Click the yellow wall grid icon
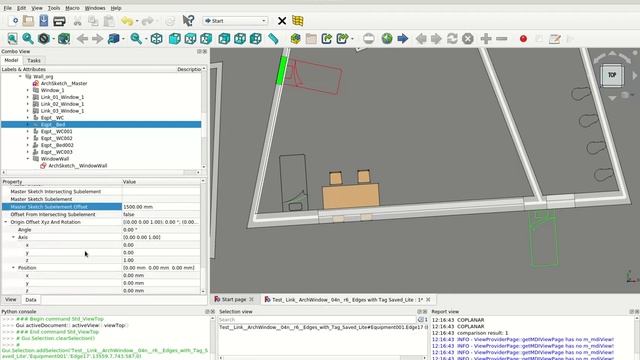640x360 pixels. pos(298,21)
